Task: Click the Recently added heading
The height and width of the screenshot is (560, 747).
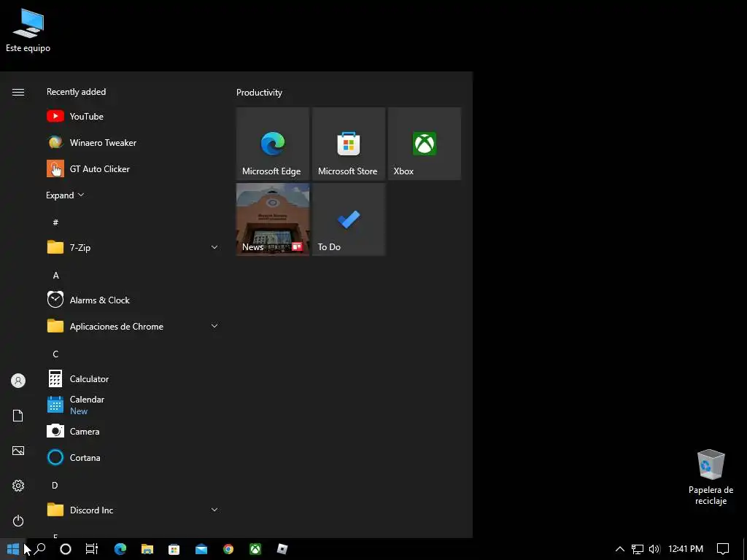Action: [x=76, y=92]
